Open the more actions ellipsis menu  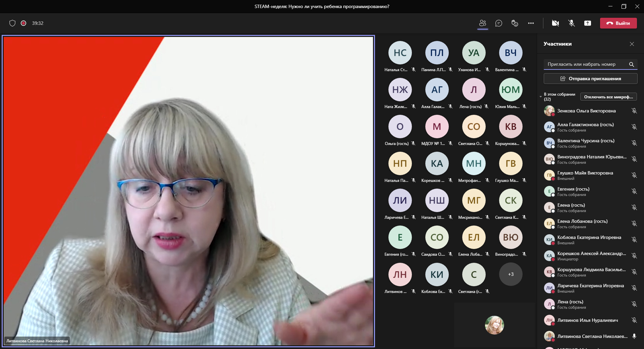(531, 23)
